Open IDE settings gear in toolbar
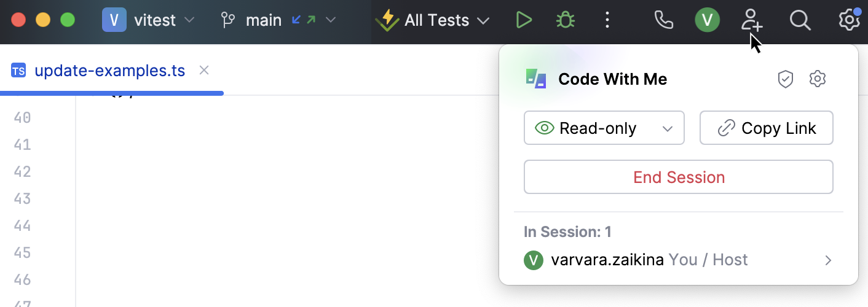The height and width of the screenshot is (307, 868). click(x=849, y=20)
